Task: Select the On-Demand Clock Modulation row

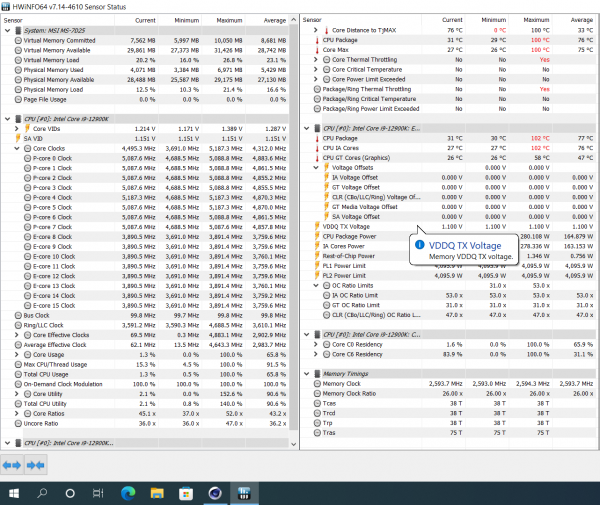Action: click(x=145, y=384)
